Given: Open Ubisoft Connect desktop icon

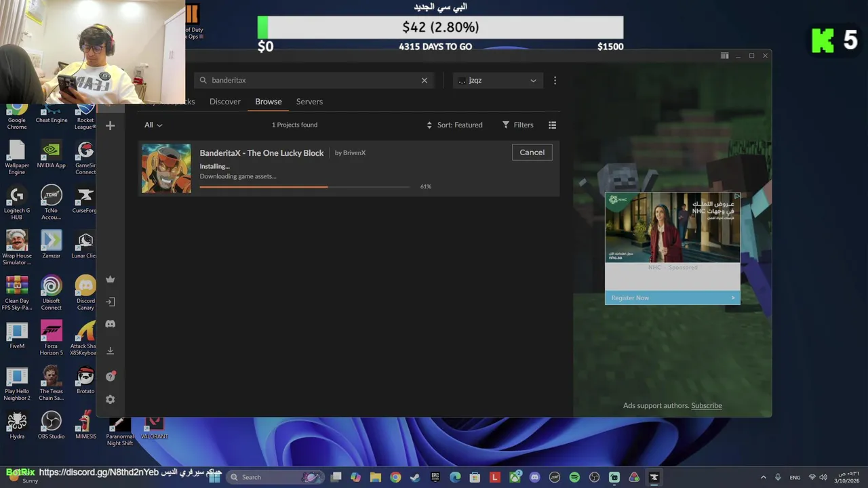Looking at the screenshot, I should pos(52,293).
